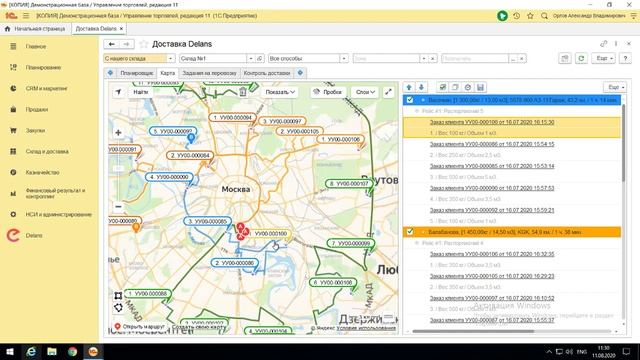This screenshot has width=640, height=360.
Task: Expand the map to fullscreen
Action: point(389,92)
